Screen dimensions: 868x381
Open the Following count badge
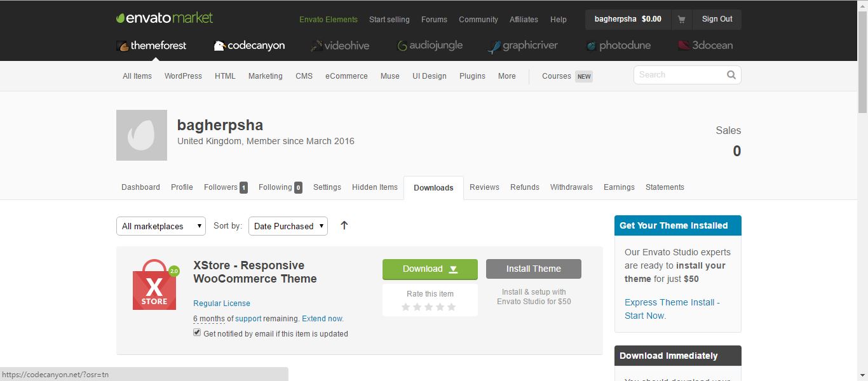tap(298, 187)
